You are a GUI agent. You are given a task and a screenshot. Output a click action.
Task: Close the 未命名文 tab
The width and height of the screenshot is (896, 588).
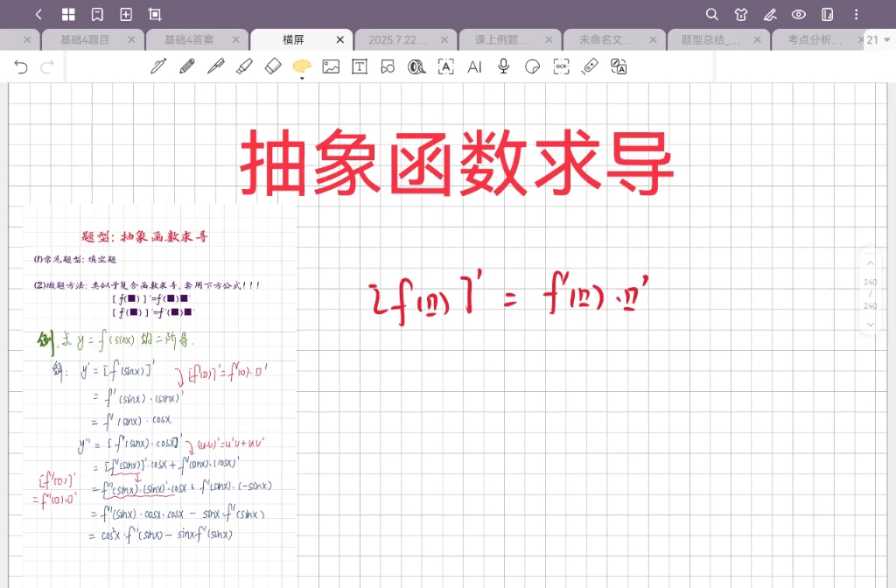(x=653, y=40)
